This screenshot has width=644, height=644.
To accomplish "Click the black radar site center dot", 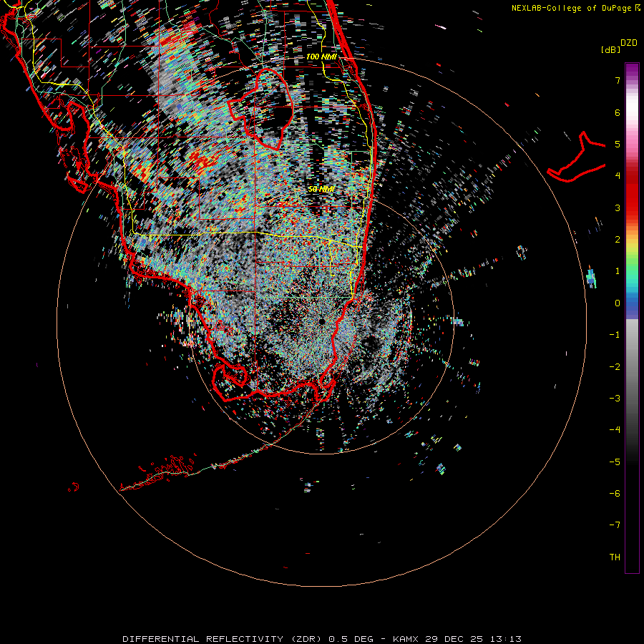I will pos(321,321).
